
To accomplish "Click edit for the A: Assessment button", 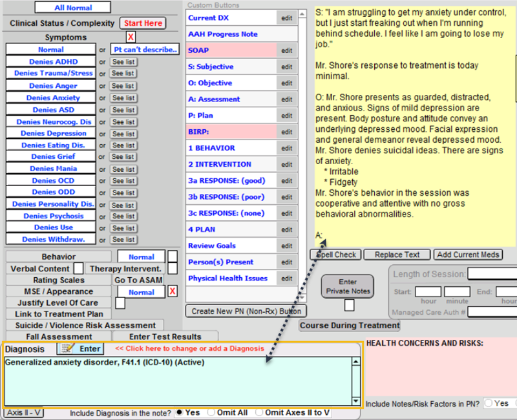I will (286, 100).
